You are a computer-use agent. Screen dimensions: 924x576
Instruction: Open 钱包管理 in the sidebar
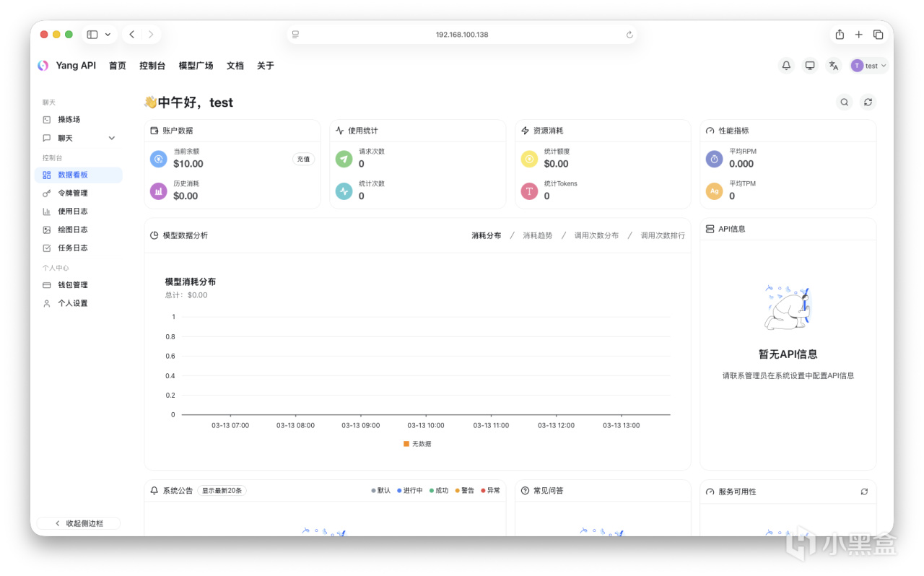click(x=79, y=285)
